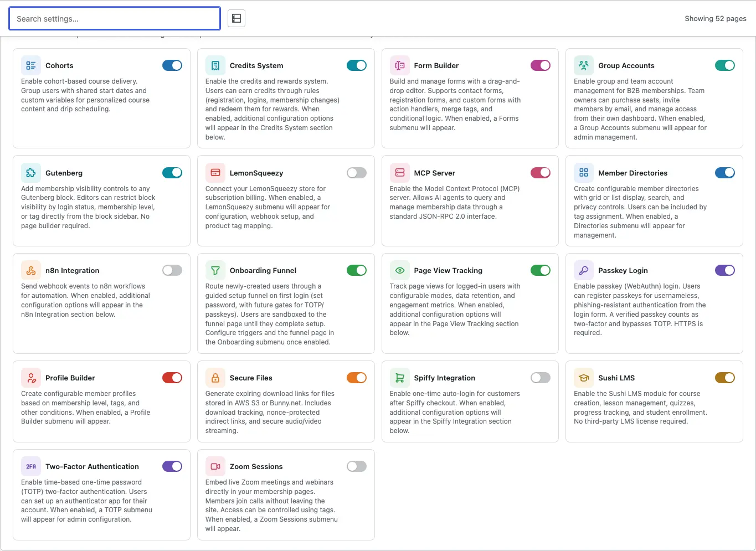Click the Gutenberg puzzle icon
Image resolution: width=756 pixels, height=551 pixels.
[31, 173]
